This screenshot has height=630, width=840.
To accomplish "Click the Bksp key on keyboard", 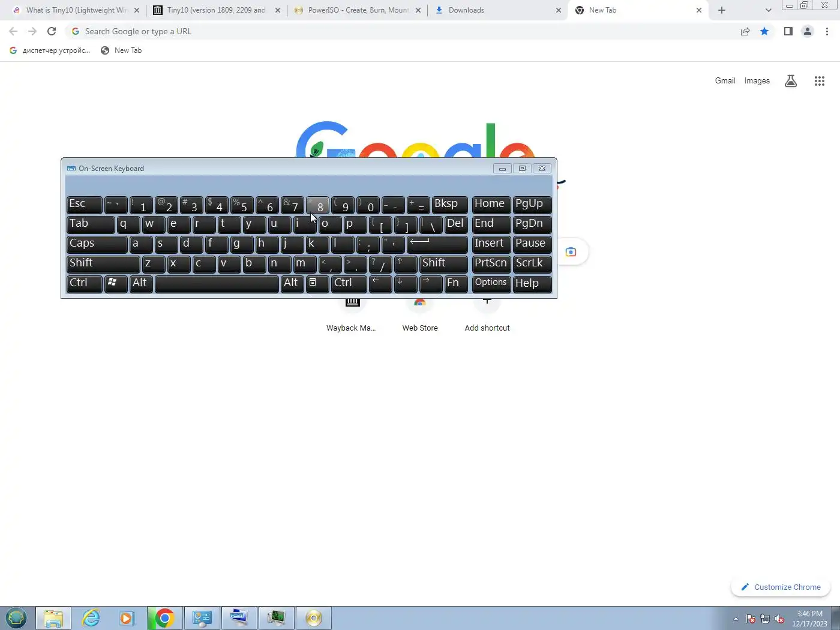I will [449, 205].
